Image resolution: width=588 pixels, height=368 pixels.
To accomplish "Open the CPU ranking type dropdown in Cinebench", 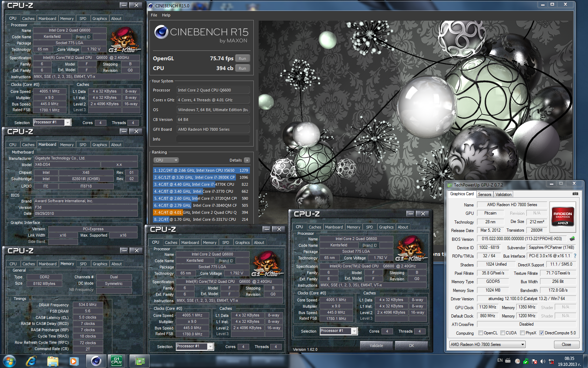I will pos(166,160).
